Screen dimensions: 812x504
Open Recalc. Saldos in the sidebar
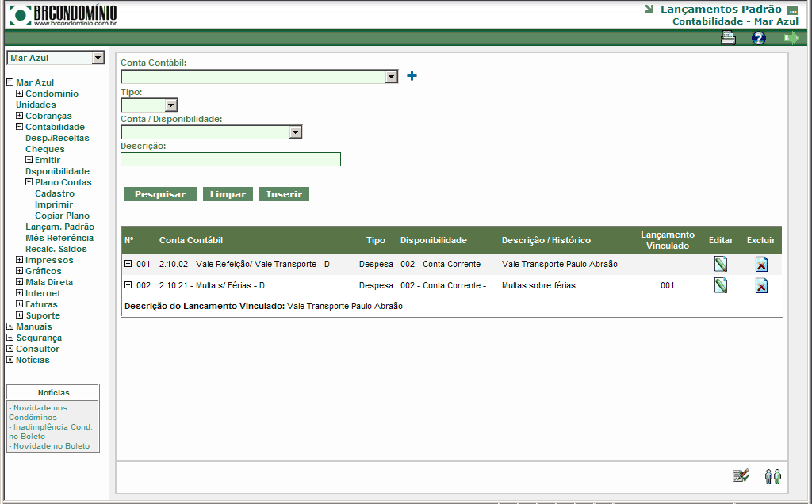pyautogui.click(x=56, y=249)
